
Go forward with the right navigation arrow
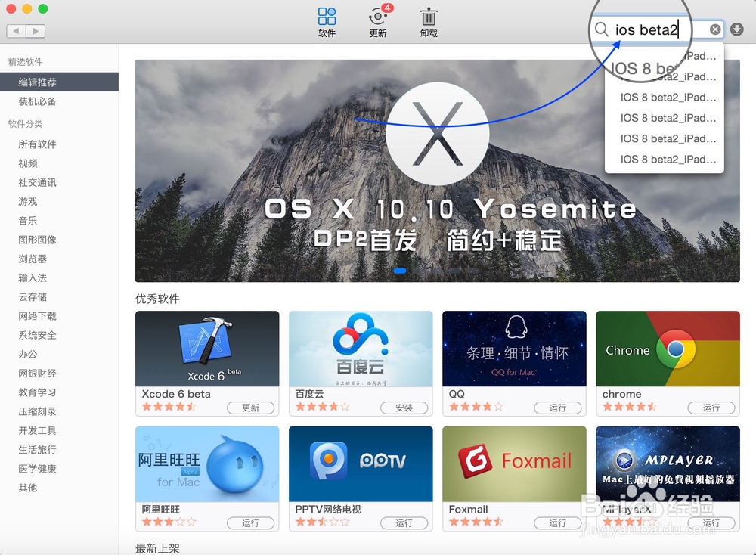click(36, 31)
